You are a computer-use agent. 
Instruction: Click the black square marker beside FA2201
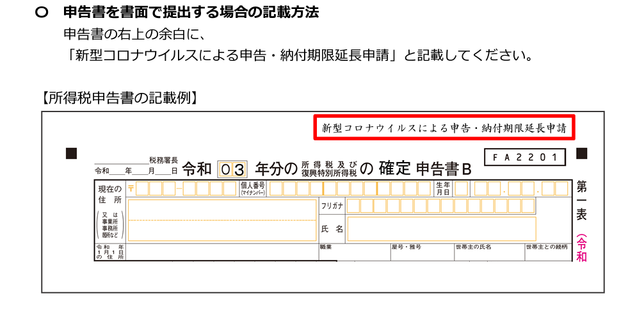coord(581,153)
